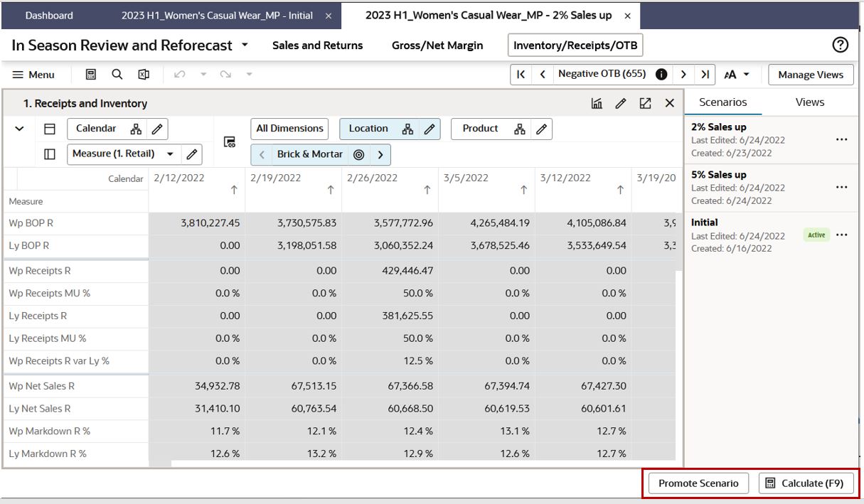This screenshot has width=864, height=504.
Task: Collapse the dimension panel chevron
Action: tap(20, 129)
